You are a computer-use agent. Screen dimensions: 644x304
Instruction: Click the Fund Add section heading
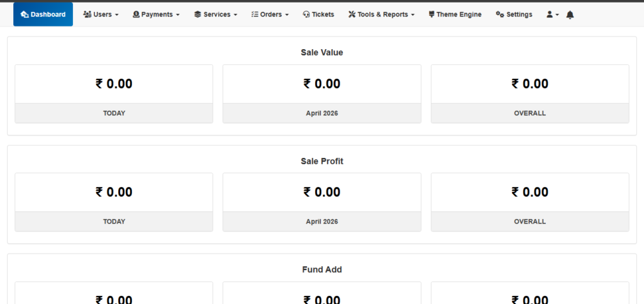click(x=321, y=269)
